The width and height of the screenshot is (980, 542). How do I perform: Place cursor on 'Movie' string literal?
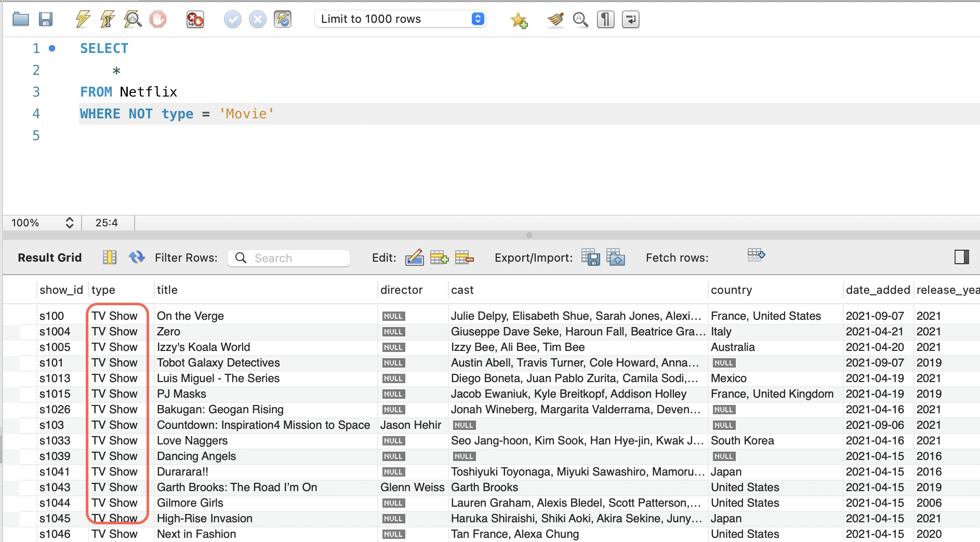tap(247, 114)
